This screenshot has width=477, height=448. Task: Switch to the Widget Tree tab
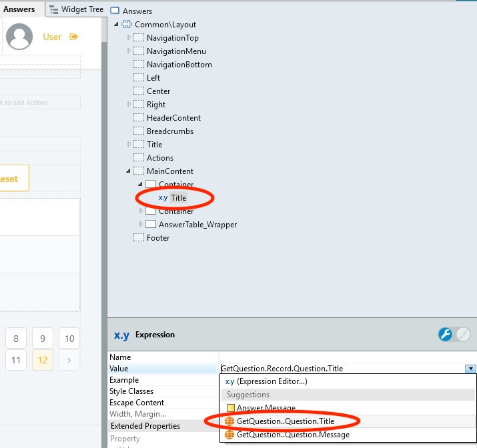point(76,9)
